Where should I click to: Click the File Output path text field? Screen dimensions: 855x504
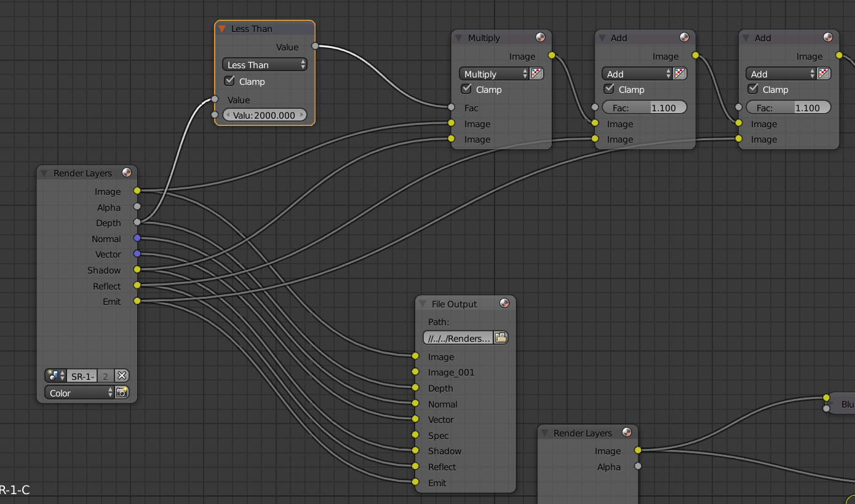point(459,337)
